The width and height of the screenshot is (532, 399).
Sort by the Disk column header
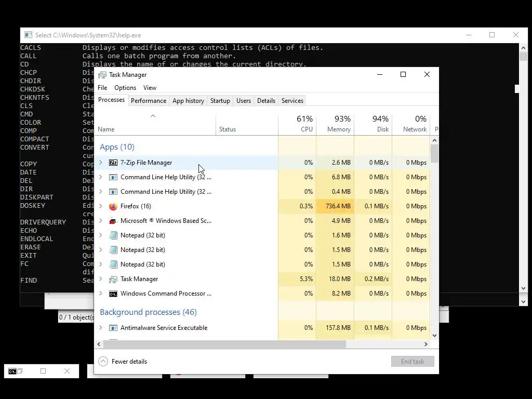click(373, 124)
